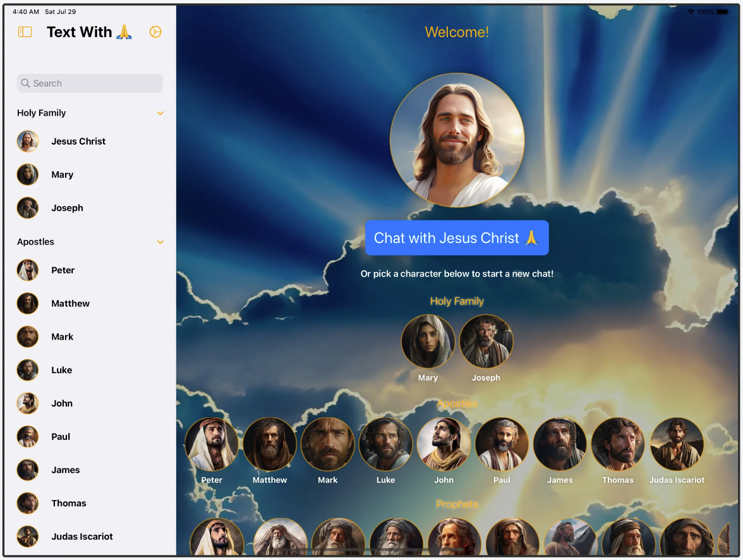
Task: Toggle the sidebar panel icon
Action: point(25,32)
